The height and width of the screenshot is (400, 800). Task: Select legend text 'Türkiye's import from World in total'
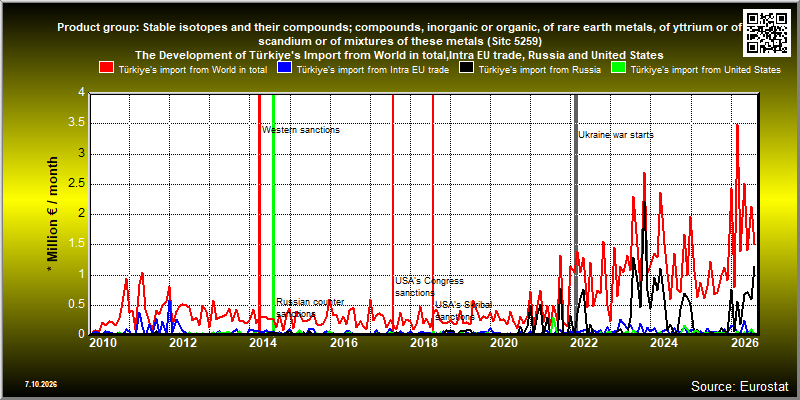coord(193,70)
